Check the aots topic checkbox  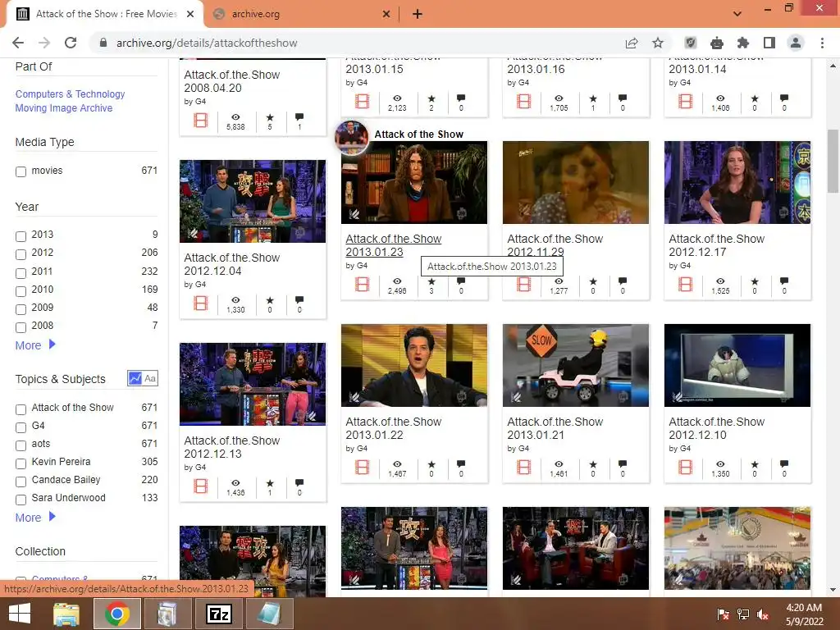click(x=21, y=445)
